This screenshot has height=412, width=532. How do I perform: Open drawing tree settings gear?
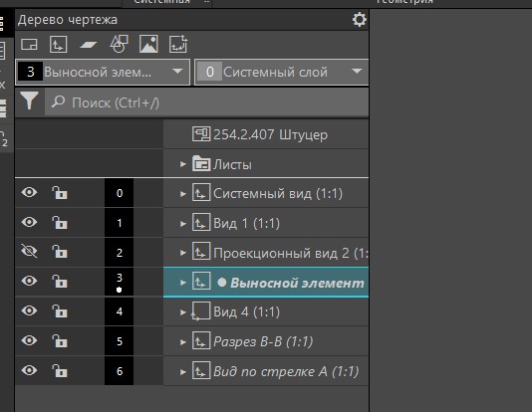tap(360, 20)
